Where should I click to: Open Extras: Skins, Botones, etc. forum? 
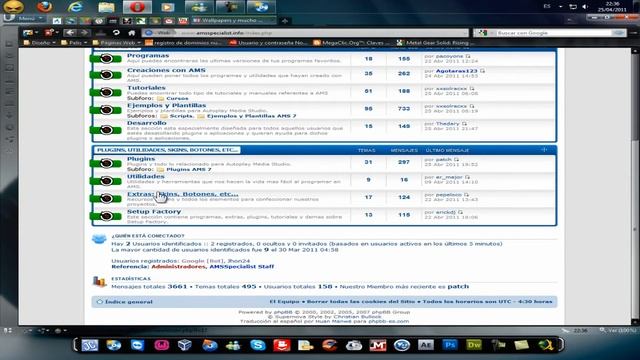tap(182, 194)
